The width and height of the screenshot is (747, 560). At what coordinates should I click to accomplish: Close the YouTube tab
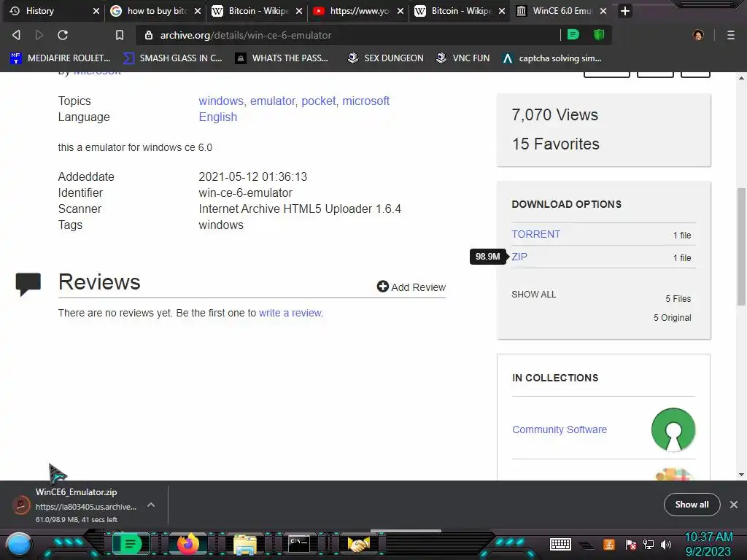coord(400,11)
